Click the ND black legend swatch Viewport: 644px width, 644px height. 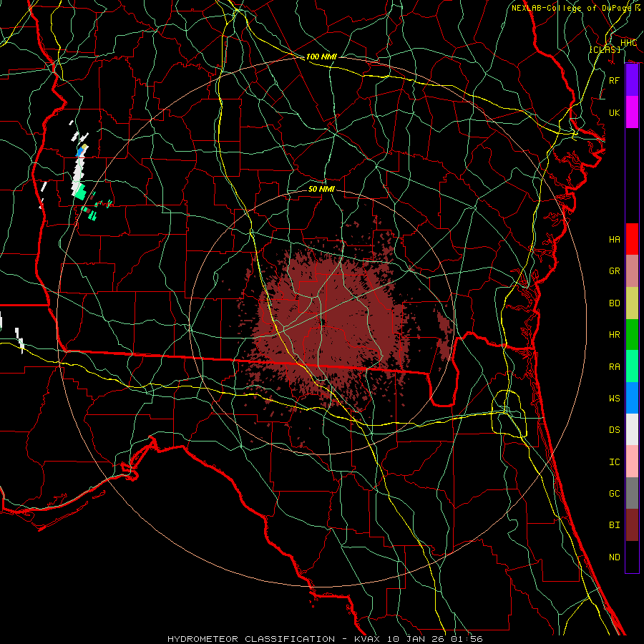pos(632,557)
